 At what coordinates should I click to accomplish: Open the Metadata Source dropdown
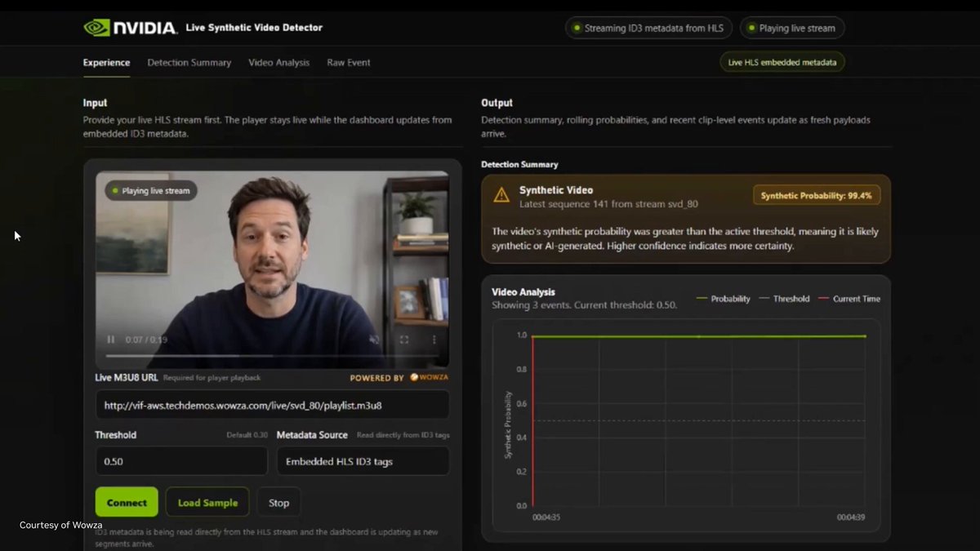pos(363,461)
